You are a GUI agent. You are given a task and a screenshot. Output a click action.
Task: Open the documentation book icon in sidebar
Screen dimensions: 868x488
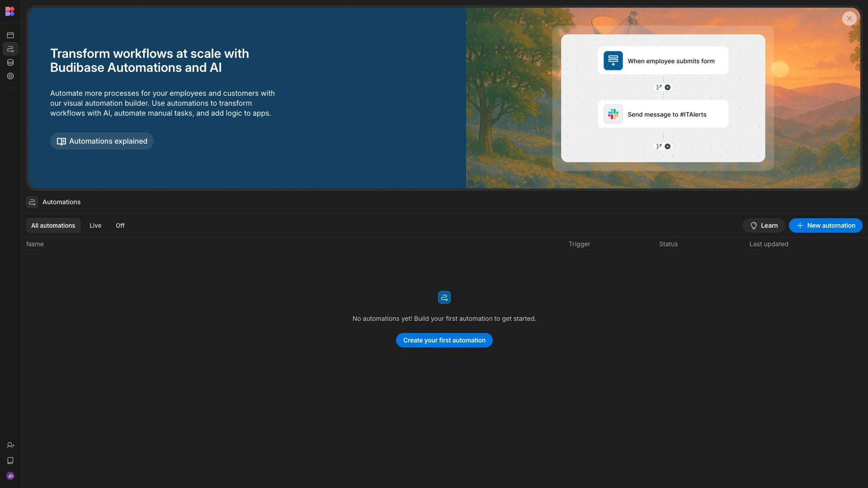click(10, 460)
